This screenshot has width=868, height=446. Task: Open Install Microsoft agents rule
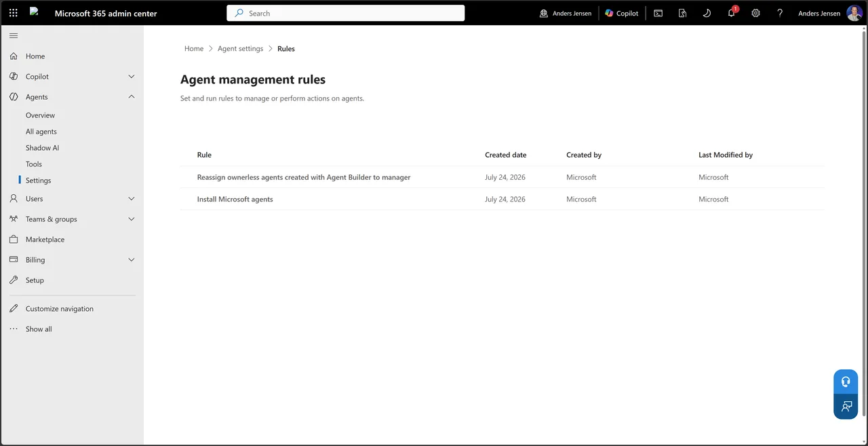(235, 200)
